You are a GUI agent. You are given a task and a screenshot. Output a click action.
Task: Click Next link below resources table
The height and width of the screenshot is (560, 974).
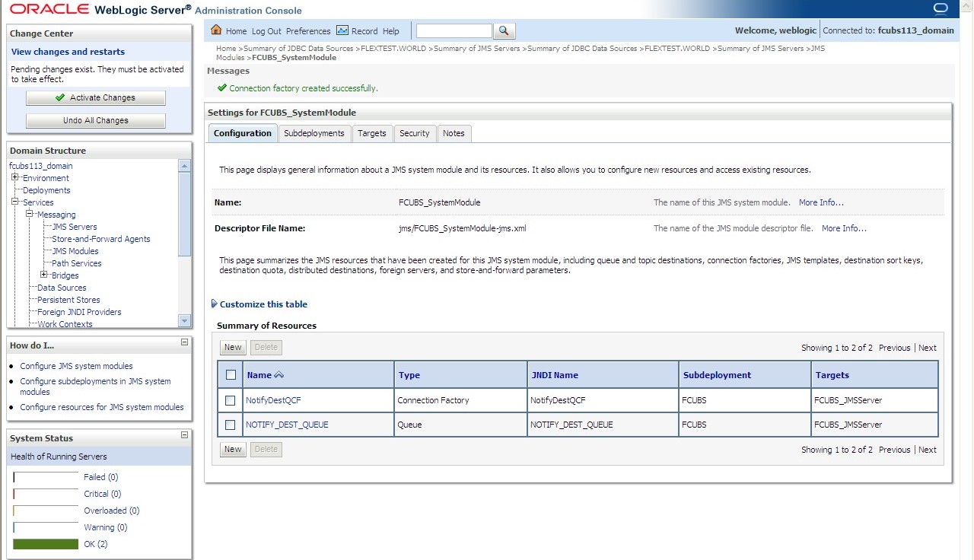coord(928,450)
